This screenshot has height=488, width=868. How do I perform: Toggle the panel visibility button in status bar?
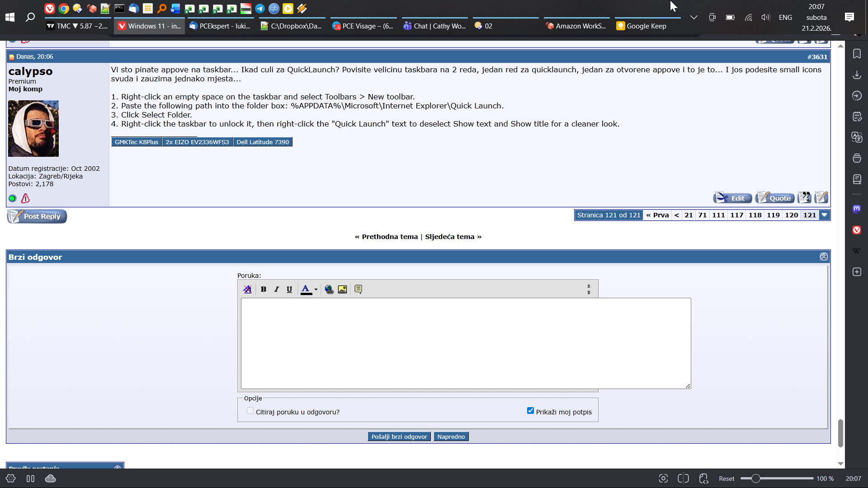pos(30,479)
